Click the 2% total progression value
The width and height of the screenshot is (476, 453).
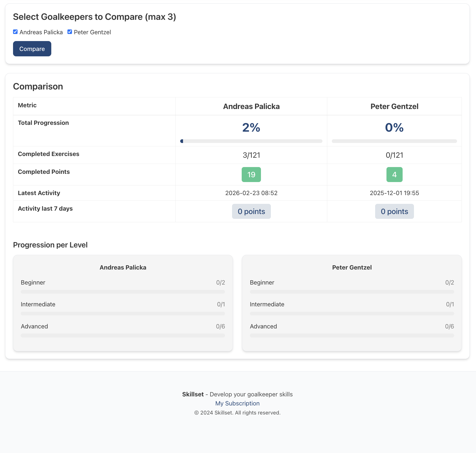[251, 127]
